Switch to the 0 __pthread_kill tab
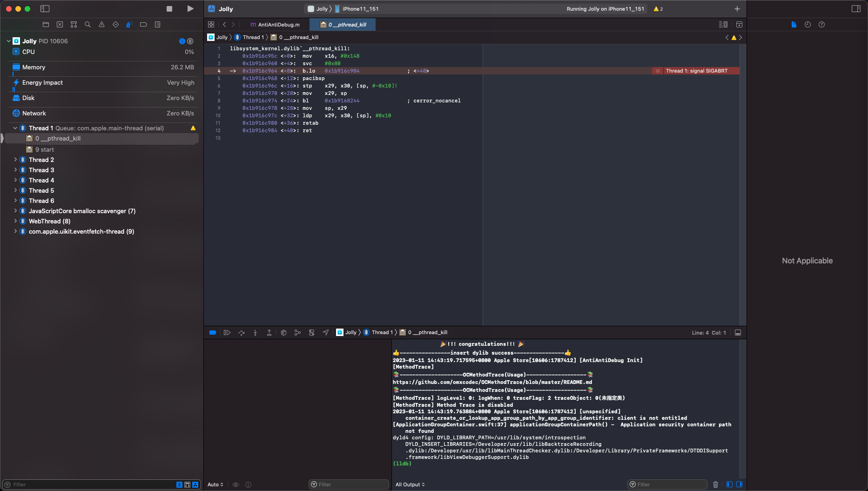This screenshot has width=868, height=491. pyautogui.click(x=343, y=25)
